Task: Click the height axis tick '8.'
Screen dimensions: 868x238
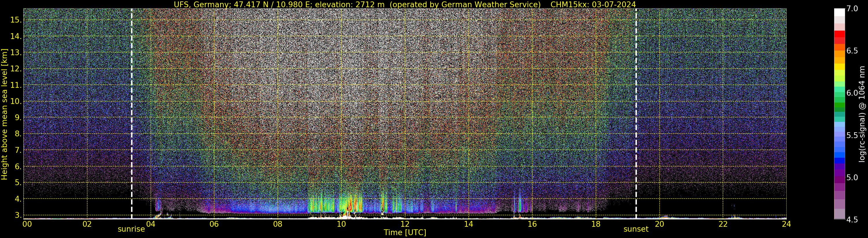Action: tap(18, 134)
